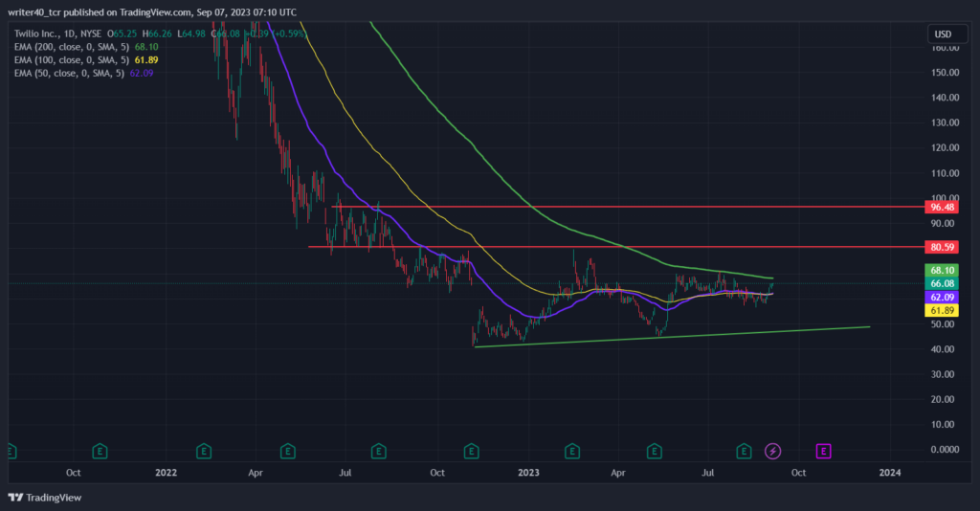Click the 2022 label on time axis

(x=167, y=473)
